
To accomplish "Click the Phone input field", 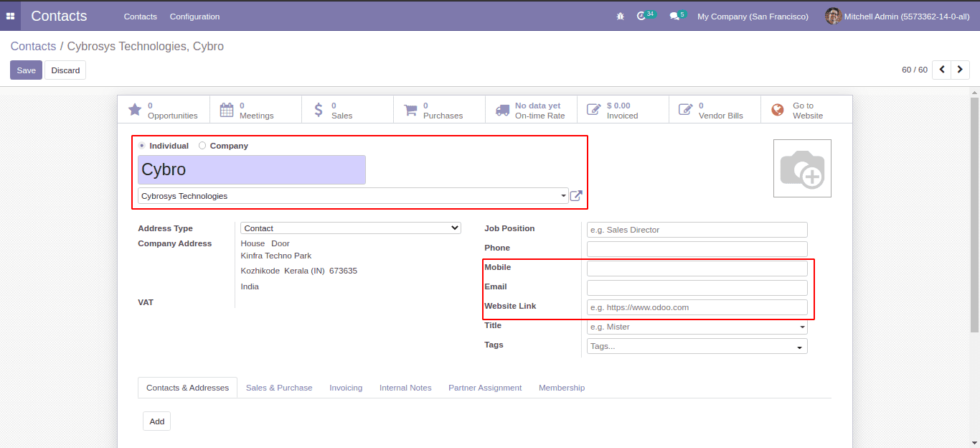I will [x=697, y=249].
